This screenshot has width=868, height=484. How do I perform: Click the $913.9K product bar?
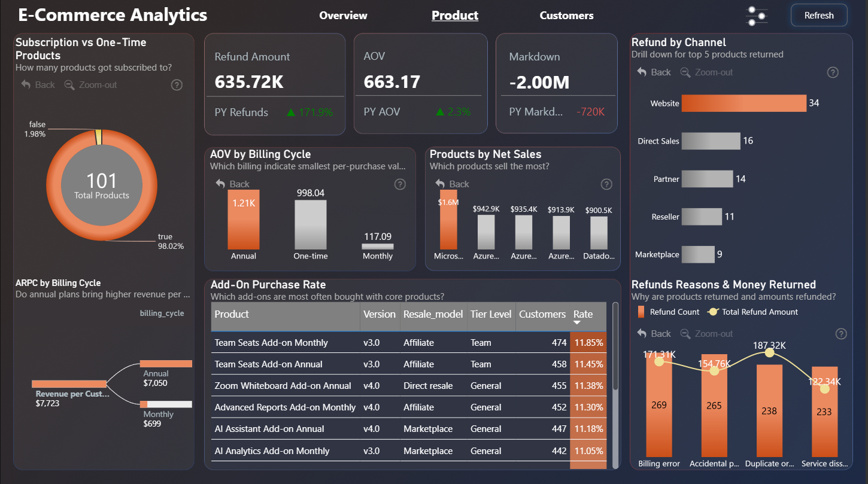[561, 233]
